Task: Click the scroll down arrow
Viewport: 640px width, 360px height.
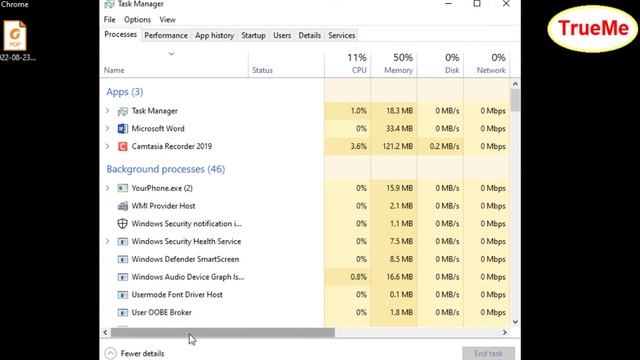Action: click(x=515, y=322)
